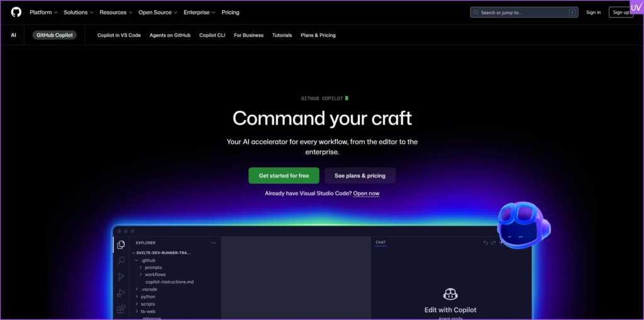Screen dimensions: 644x320
Task: Click the Search or jump to field
Action: coord(523,12)
